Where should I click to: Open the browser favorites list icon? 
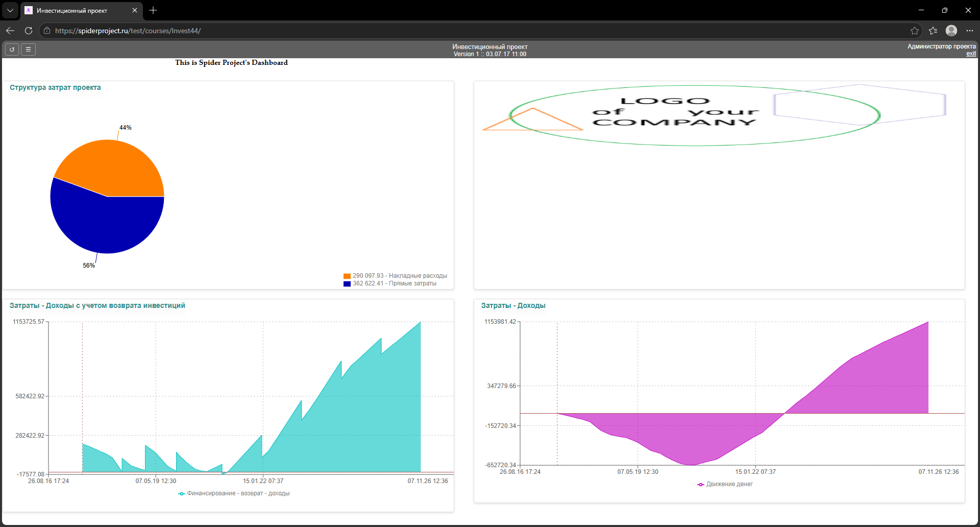pyautogui.click(x=933, y=31)
